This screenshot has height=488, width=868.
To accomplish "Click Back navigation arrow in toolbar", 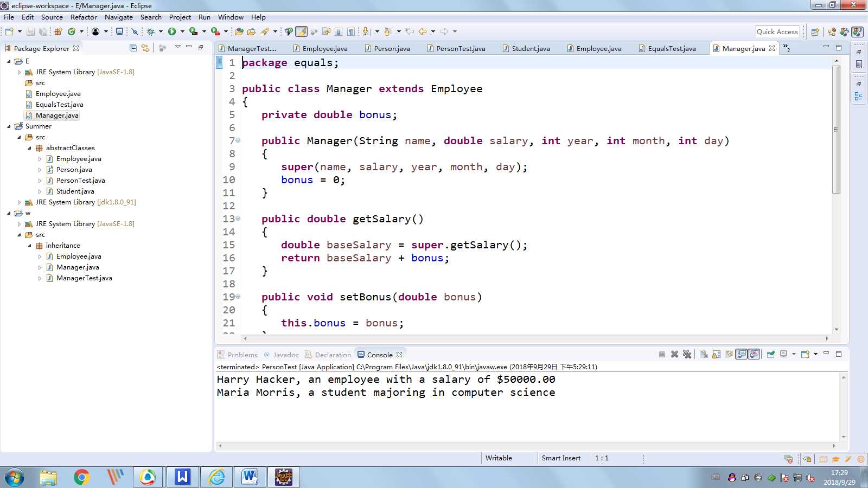I will point(422,31).
